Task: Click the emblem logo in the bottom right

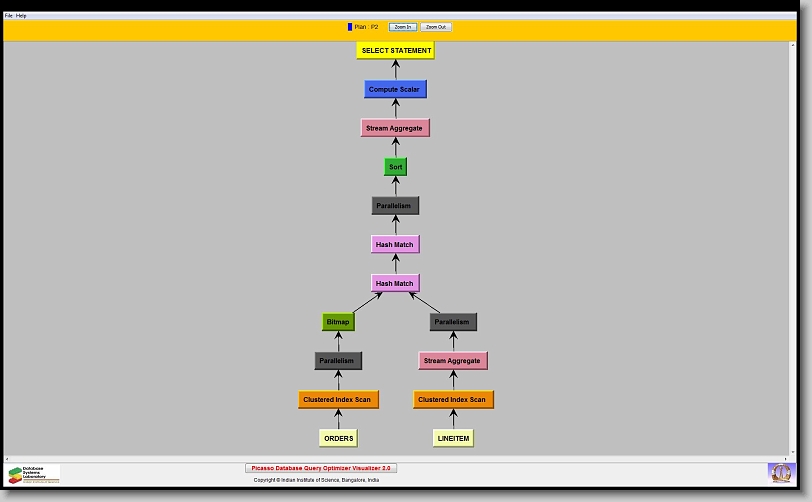Action: coord(779,473)
